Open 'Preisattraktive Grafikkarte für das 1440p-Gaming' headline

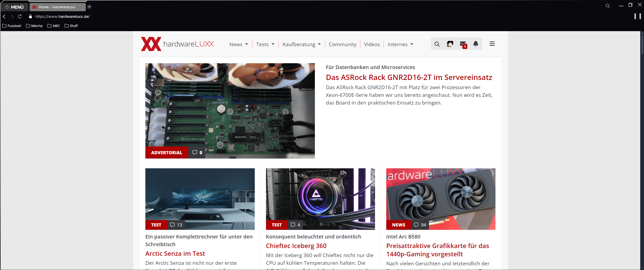pos(438,250)
